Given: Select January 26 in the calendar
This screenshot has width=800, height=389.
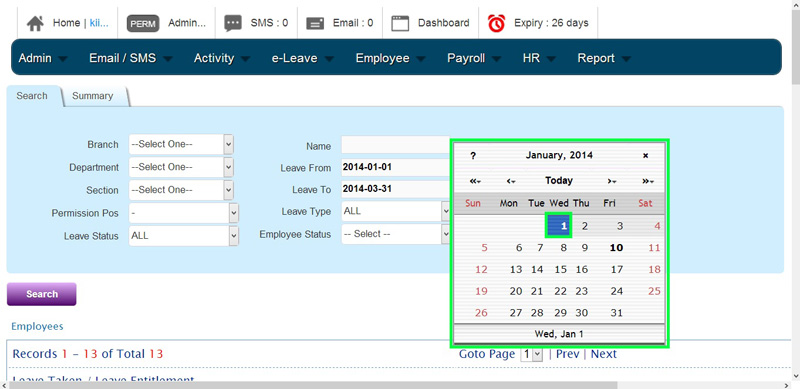Looking at the screenshot, I should 481,313.
